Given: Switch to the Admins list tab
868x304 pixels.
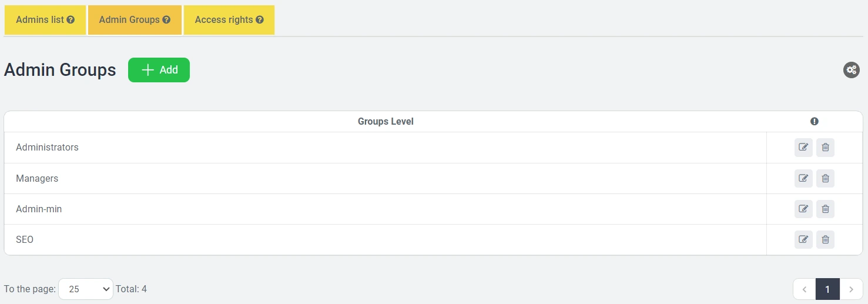Looking at the screenshot, I should (40, 20).
